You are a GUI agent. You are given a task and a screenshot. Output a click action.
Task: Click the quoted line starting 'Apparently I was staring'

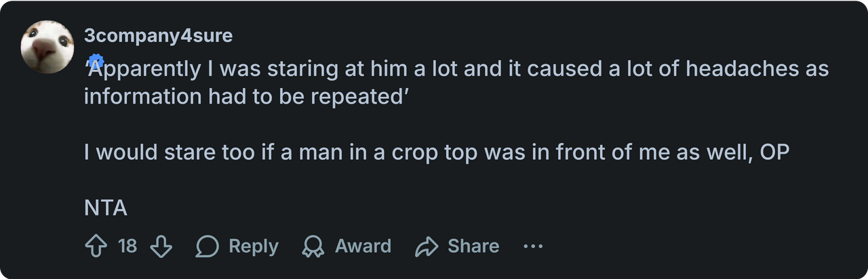tap(456, 69)
